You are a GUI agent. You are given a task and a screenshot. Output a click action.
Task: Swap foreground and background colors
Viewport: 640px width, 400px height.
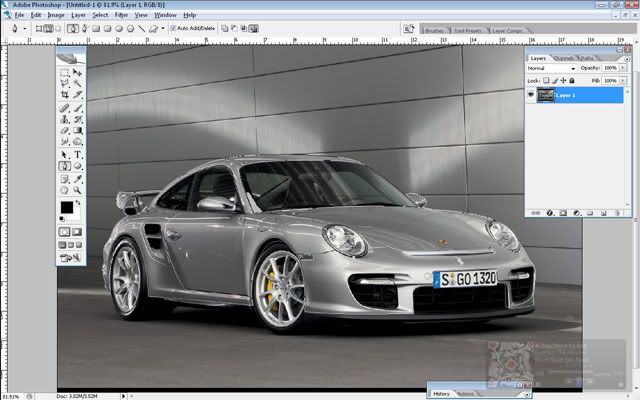point(78,203)
